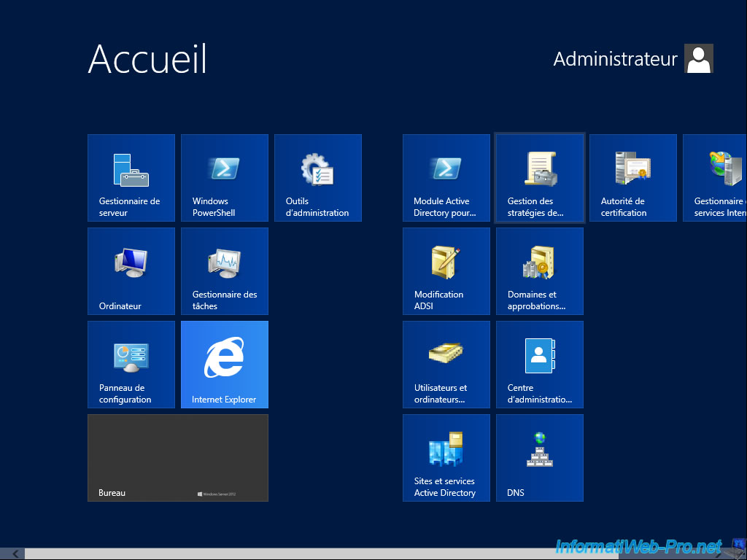Screen dimensions: 747x560
Task: Click the Administrateur user name
Action: [615, 59]
